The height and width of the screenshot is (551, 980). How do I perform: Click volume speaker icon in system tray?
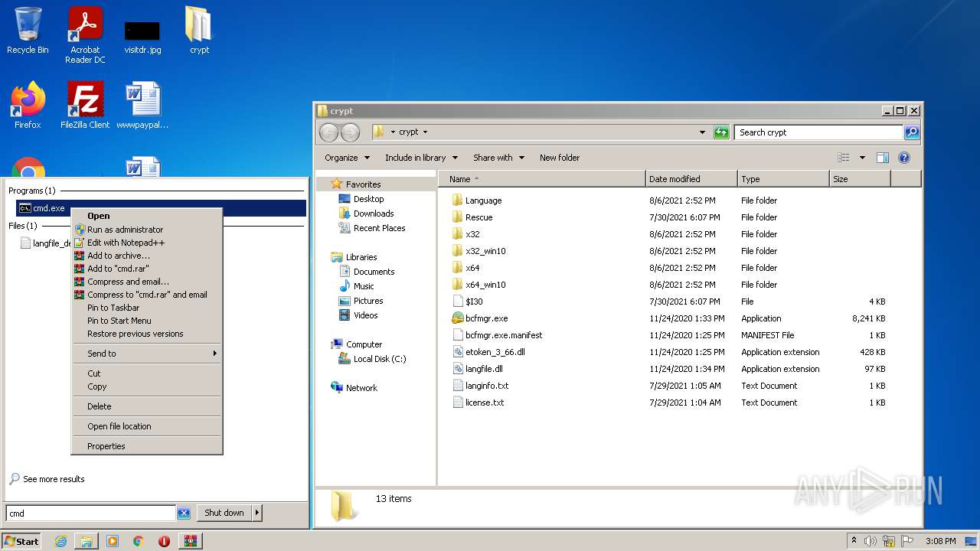tap(871, 541)
